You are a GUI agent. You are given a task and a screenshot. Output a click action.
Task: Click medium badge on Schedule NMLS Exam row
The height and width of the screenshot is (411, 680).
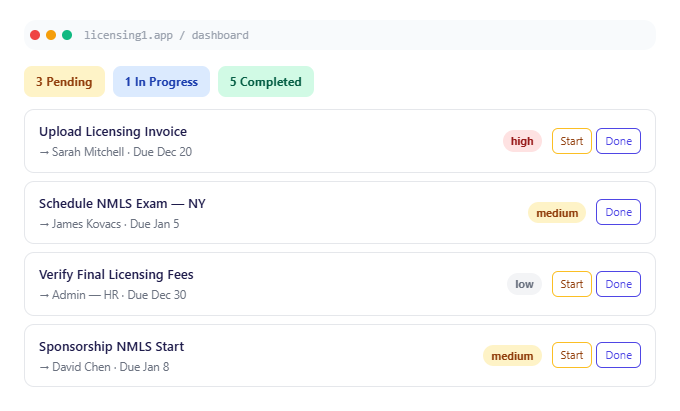pyautogui.click(x=557, y=213)
